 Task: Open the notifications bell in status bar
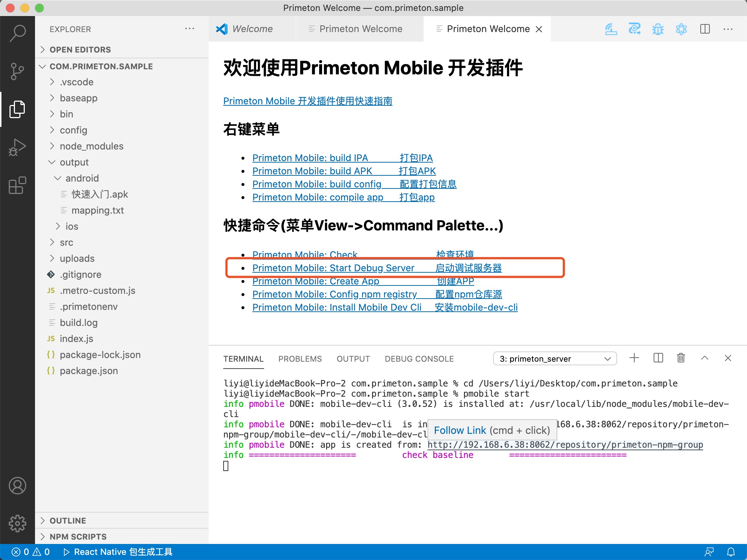[731, 552]
